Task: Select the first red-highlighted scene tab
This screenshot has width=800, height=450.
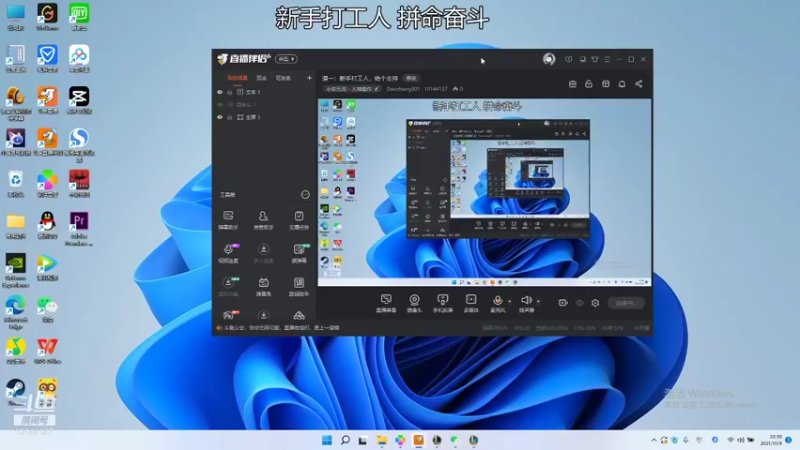Action: pyautogui.click(x=237, y=78)
